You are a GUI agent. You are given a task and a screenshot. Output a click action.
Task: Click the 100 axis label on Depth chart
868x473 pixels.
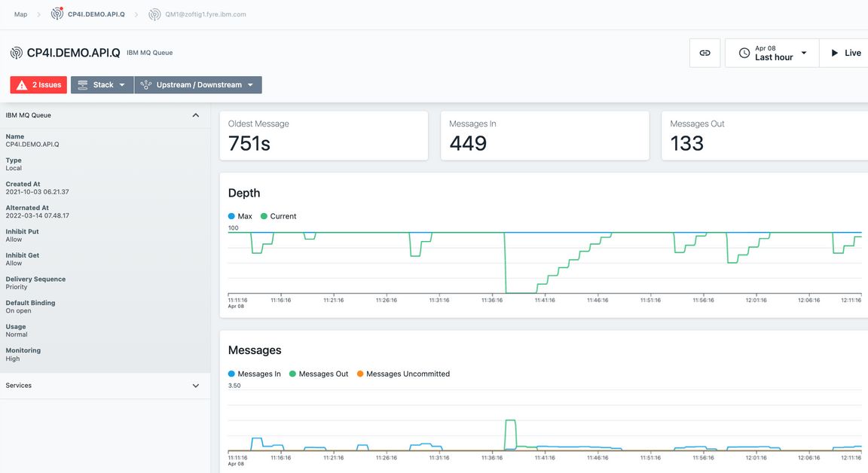point(233,228)
